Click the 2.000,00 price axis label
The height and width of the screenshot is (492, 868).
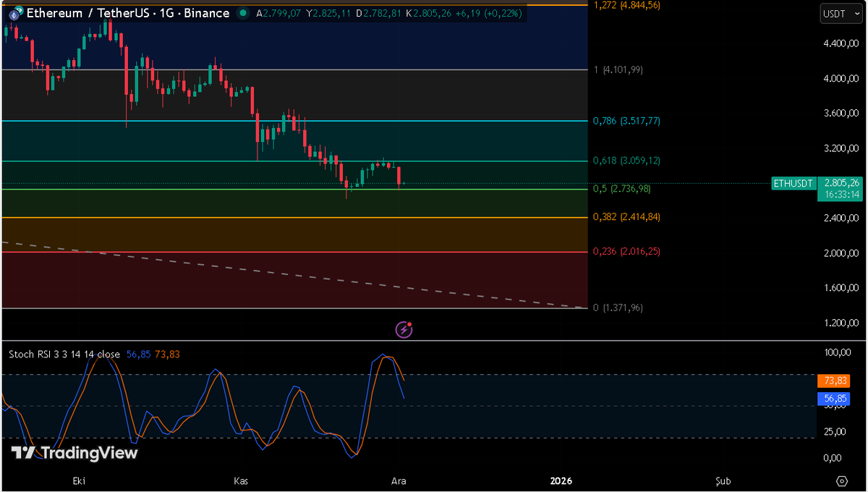tap(840, 253)
